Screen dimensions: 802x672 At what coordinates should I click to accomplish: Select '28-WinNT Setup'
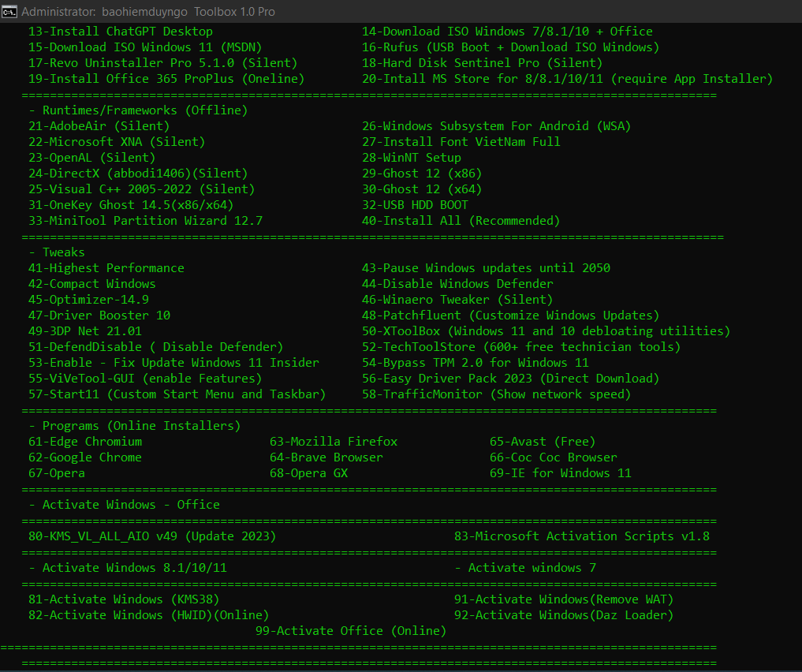(x=411, y=158)
